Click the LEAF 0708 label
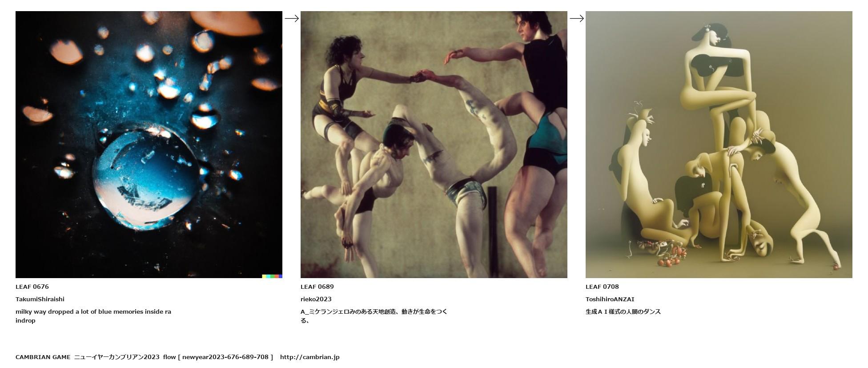Screen dimensions: 868x368 (x=602, y=287)
